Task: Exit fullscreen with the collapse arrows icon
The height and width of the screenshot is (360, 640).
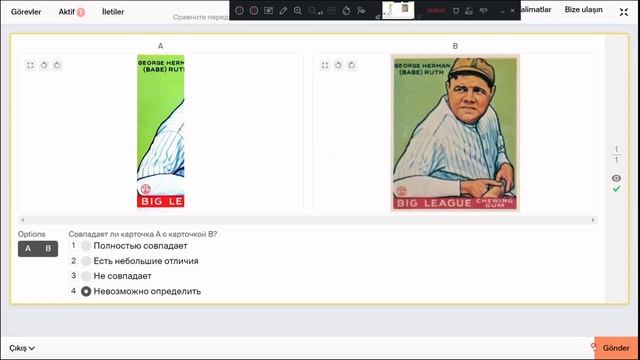Action: pyautogui.click(x=624, y=12)
